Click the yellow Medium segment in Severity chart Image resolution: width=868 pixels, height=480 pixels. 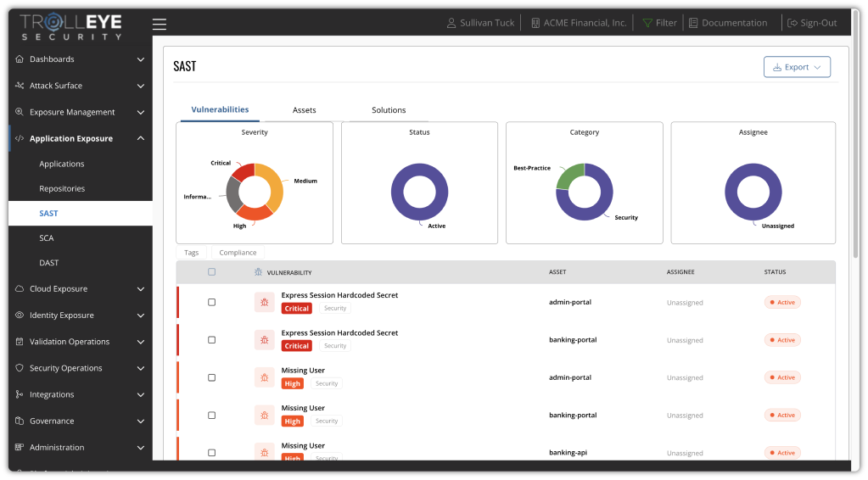click(275, 187)
